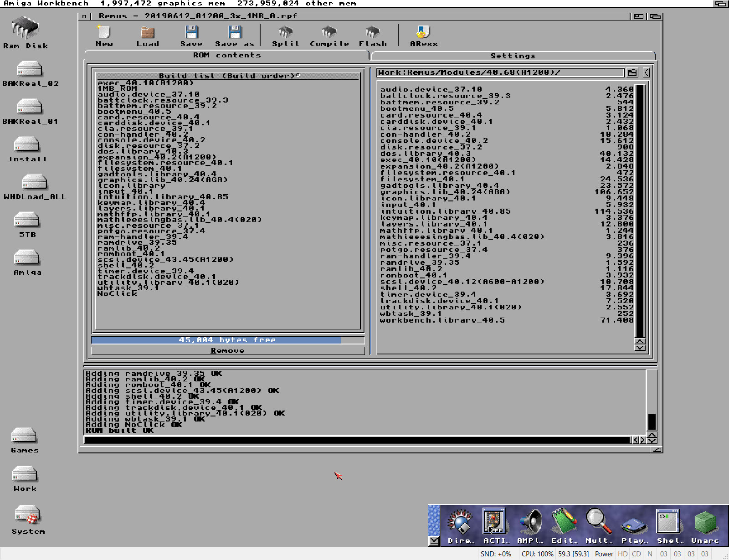Select intuition.library_40.85 in build list
This screenshot has width=729, height=560.
coord(163,197)
